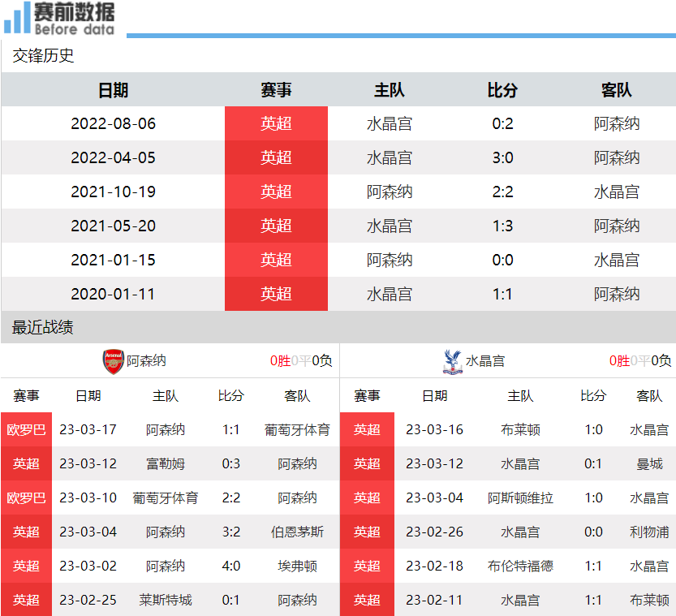This screenshot has width=676, height=616.
Task: Click the 英超 badge beside 布莱顿 match
Action: coord(368,429)
